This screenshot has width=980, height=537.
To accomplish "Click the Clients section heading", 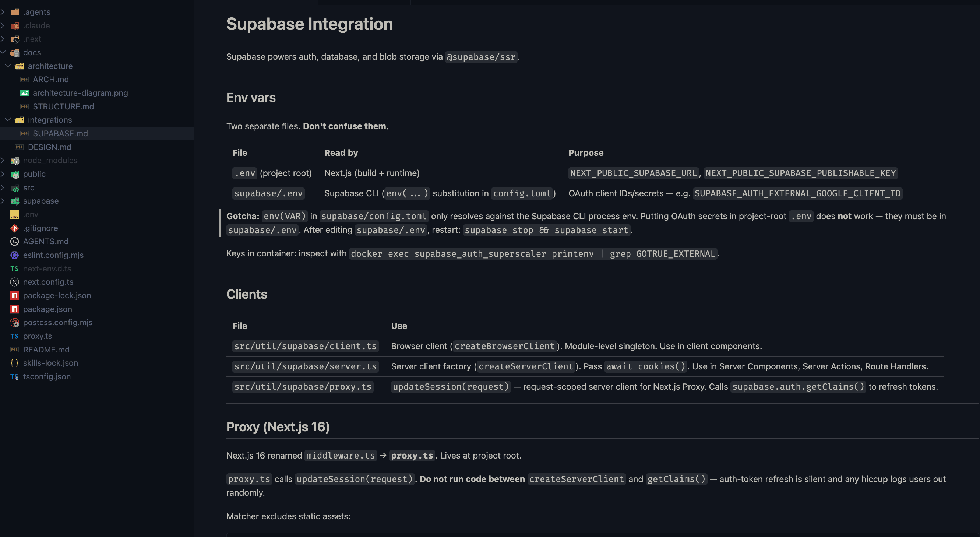I will (x=247, y=295).
